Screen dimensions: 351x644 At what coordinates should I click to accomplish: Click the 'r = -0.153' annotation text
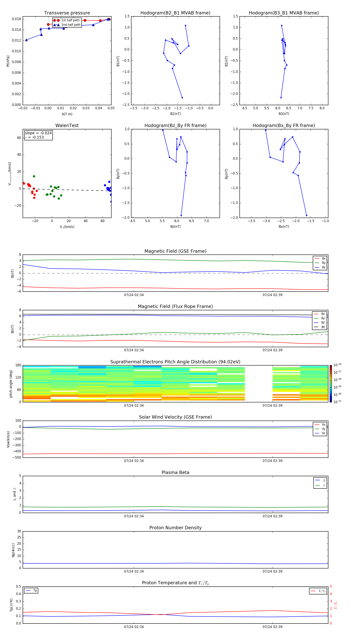click(35, 137)
